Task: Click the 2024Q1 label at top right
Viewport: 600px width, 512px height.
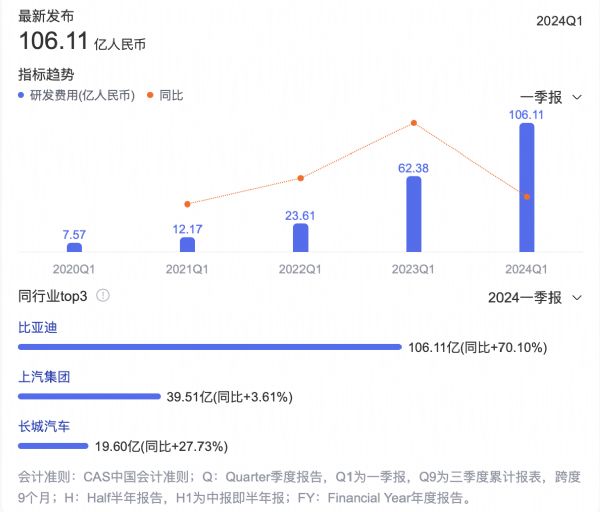Action: tap(559, 21)
